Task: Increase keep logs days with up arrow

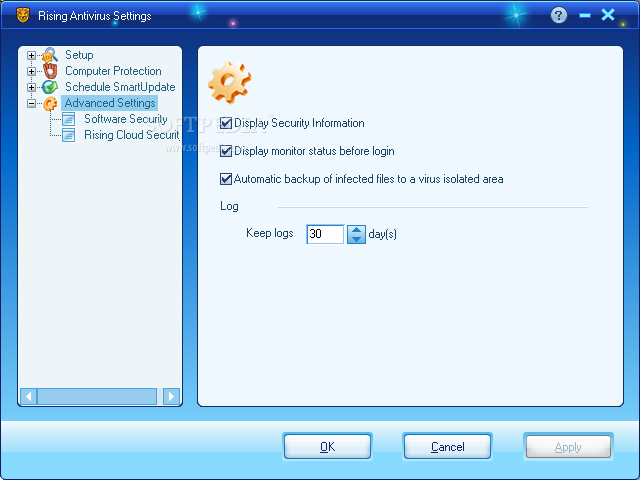Action: [x=356, y=230]
